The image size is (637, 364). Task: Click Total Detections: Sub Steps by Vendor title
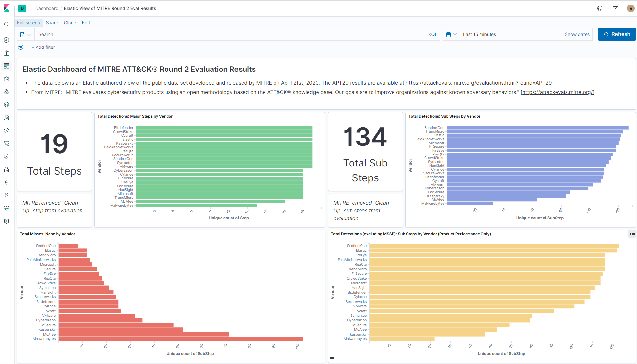pyautogui.click(x=444, y=116)
